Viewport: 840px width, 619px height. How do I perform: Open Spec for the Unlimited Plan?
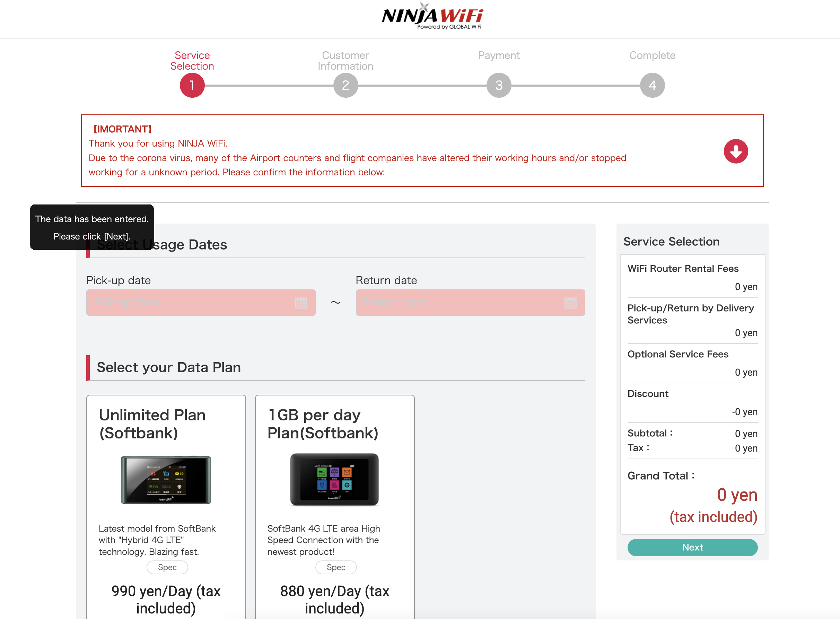tap(167, 567)
